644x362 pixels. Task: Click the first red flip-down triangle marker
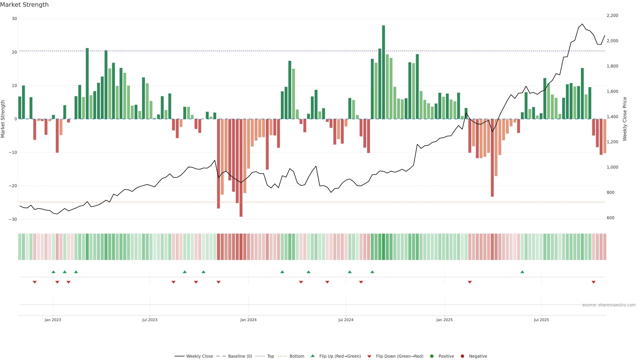click(35, 282)
